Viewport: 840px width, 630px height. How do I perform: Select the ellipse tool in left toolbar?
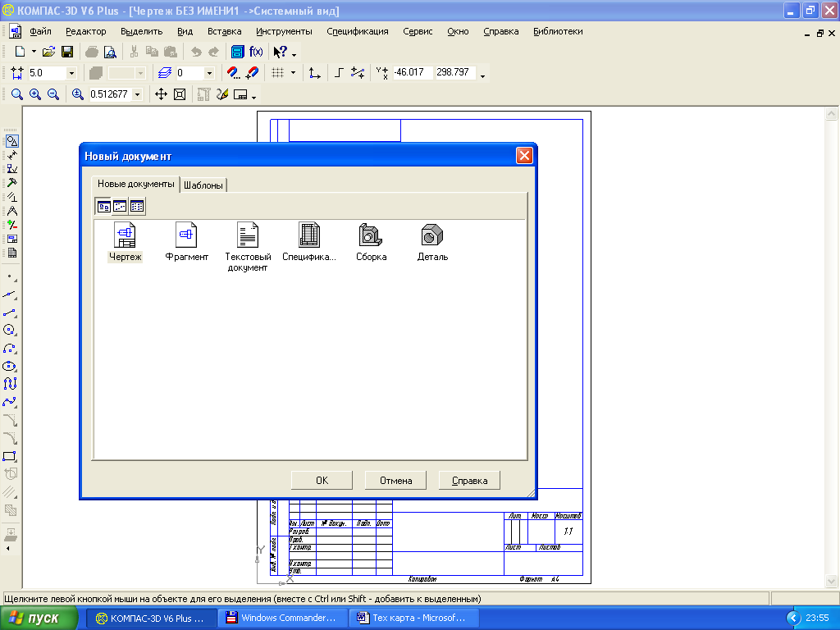[x=11, y=367]
